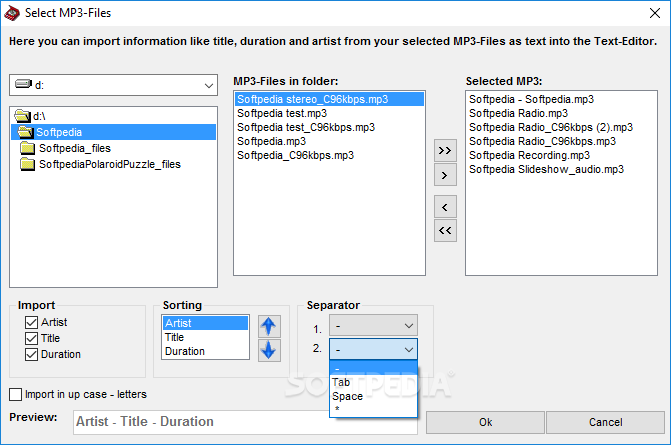Viewport: 671px width, 445px height.
Task: Remove all files with << button
Action: (445, 231)
